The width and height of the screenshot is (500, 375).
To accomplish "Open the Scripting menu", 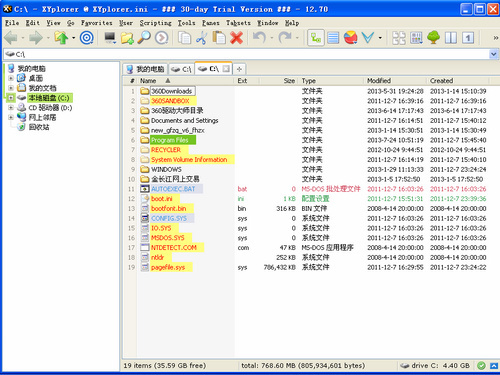I will tap(155, 23).
